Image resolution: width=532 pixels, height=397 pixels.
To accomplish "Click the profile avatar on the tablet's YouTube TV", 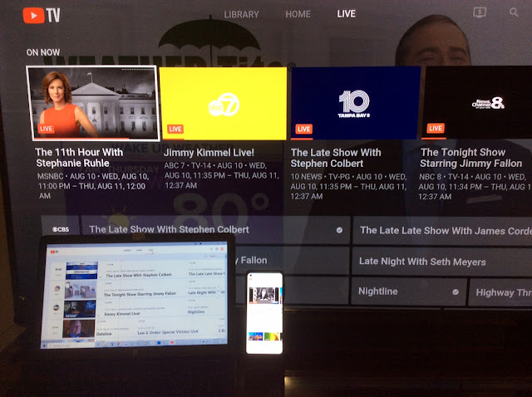I will point(222,249).
